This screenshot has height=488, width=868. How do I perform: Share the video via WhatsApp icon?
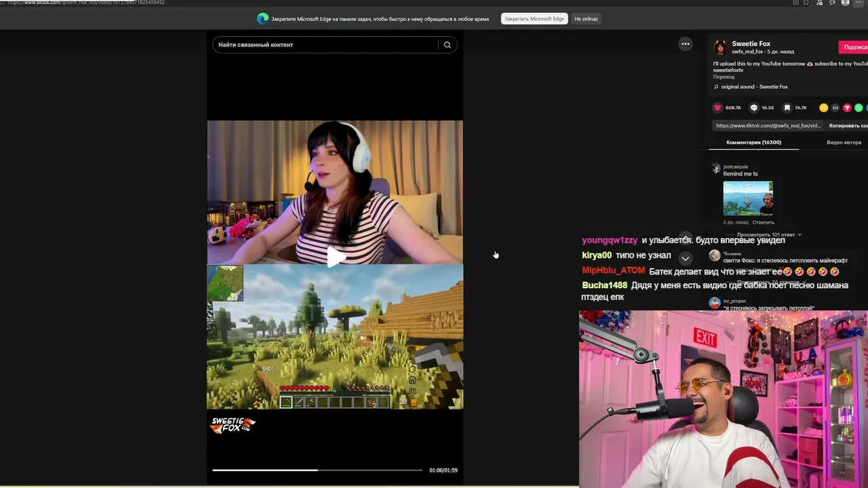click(x=859, y=108)
